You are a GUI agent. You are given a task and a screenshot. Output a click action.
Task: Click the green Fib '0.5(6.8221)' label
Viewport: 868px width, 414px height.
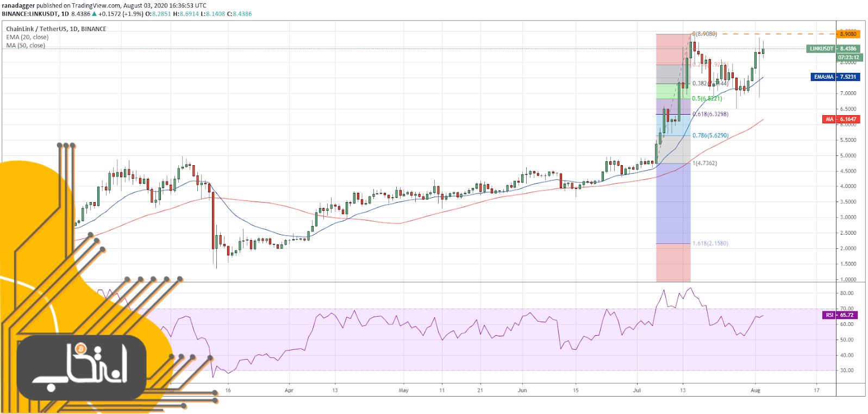[x=707, y=98]
